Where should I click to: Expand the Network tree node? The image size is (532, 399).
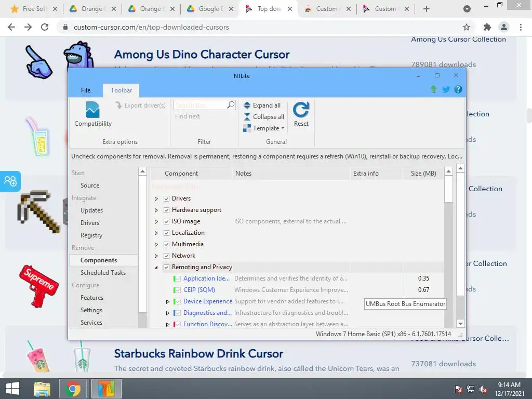click(x=156, y=256)
